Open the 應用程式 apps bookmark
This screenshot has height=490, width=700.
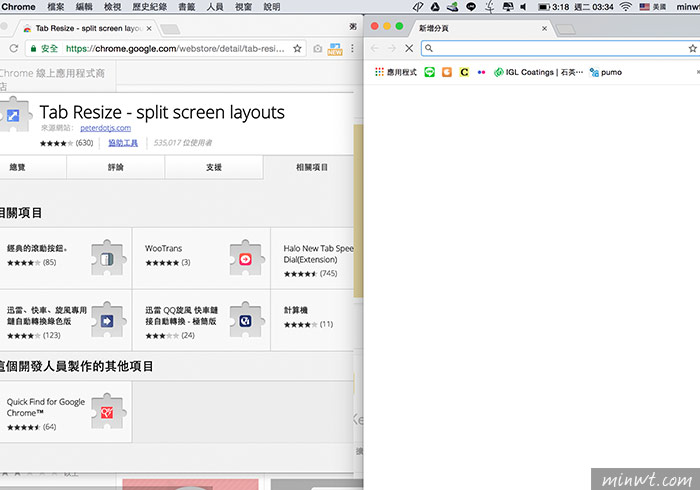coord(396,72)
